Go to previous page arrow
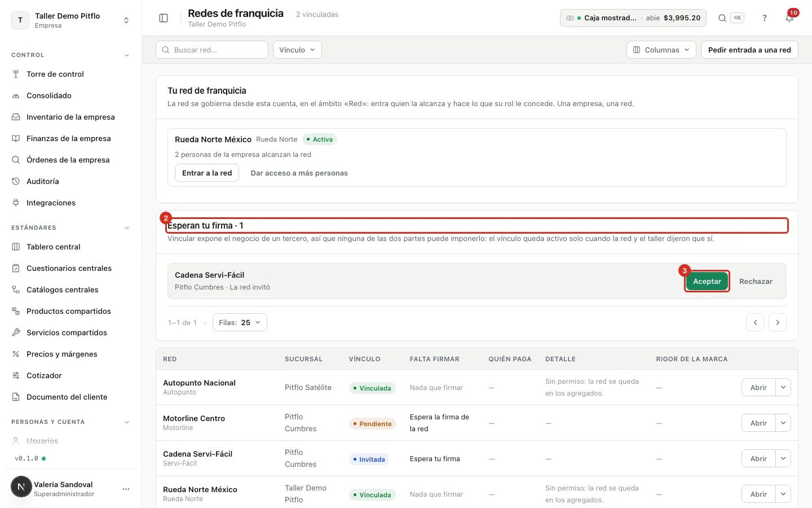Screen dimensions: 812x508 tap(755, 322)
